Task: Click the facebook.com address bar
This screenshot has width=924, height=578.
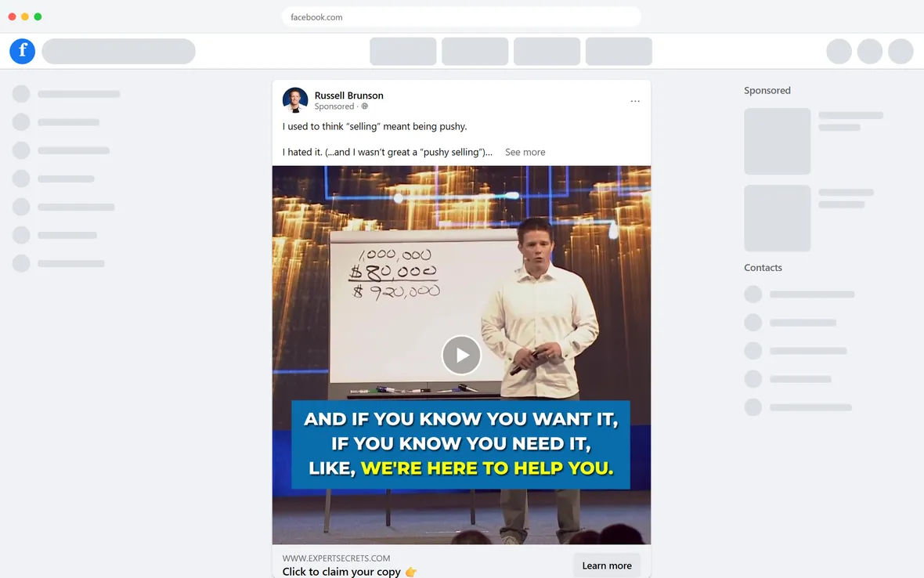Action: (461, 17)
